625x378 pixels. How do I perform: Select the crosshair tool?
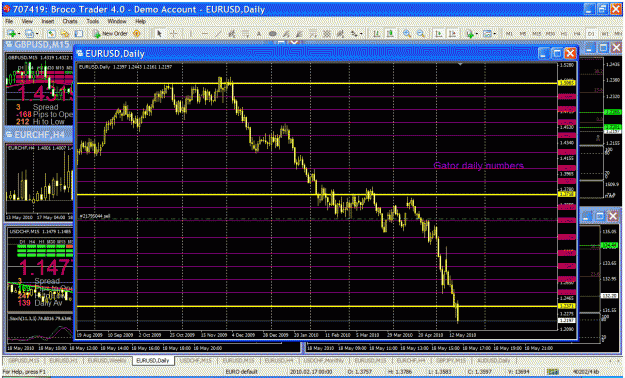pyautogui.click(x=173, y=34)
